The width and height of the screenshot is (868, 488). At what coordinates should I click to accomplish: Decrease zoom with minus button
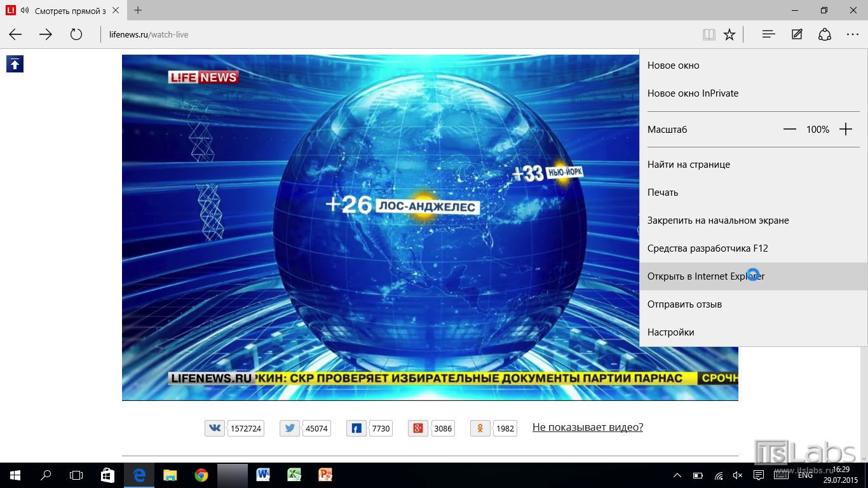(x=790, y=129)
